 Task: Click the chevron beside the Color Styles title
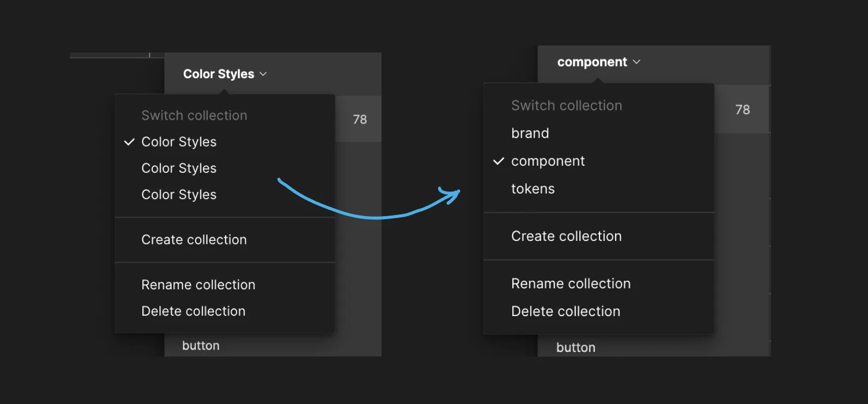click(x=263, y=74)
